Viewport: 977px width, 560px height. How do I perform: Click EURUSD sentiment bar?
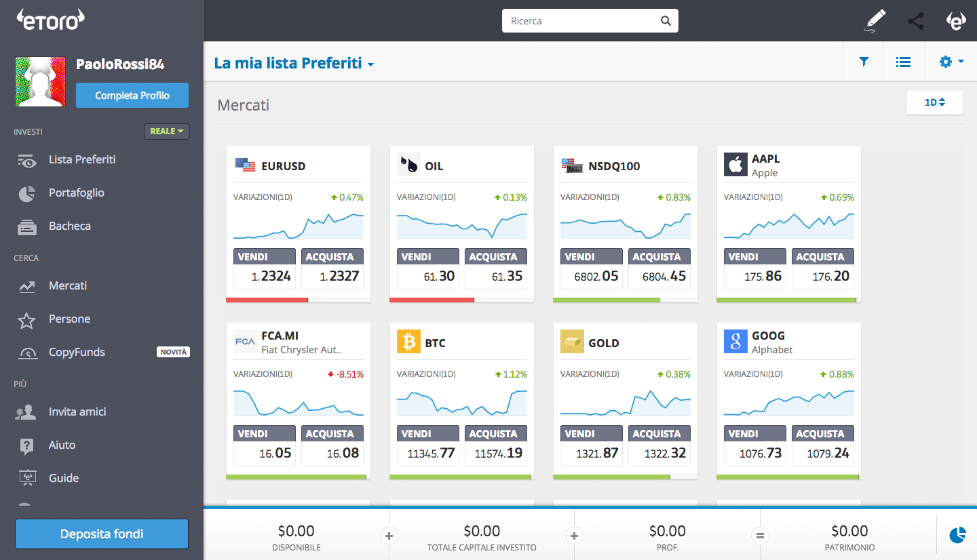pyautogui.click(x=299, y=300)
